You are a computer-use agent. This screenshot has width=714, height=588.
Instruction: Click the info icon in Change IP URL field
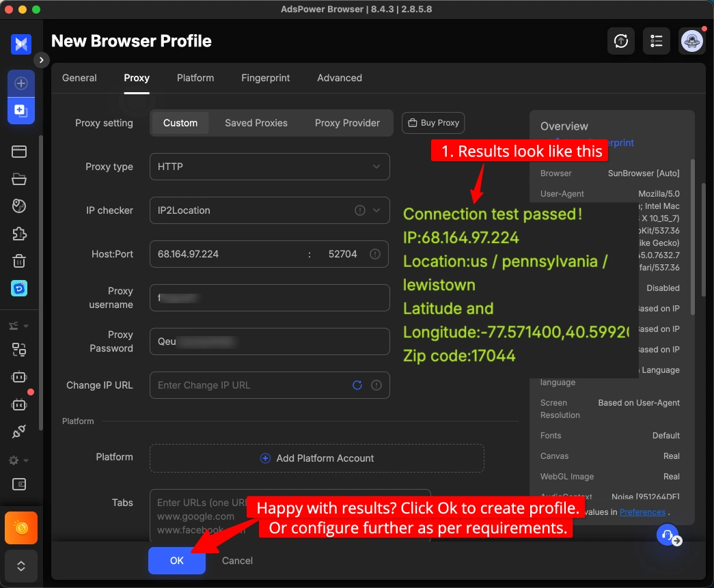click(376, 385)
